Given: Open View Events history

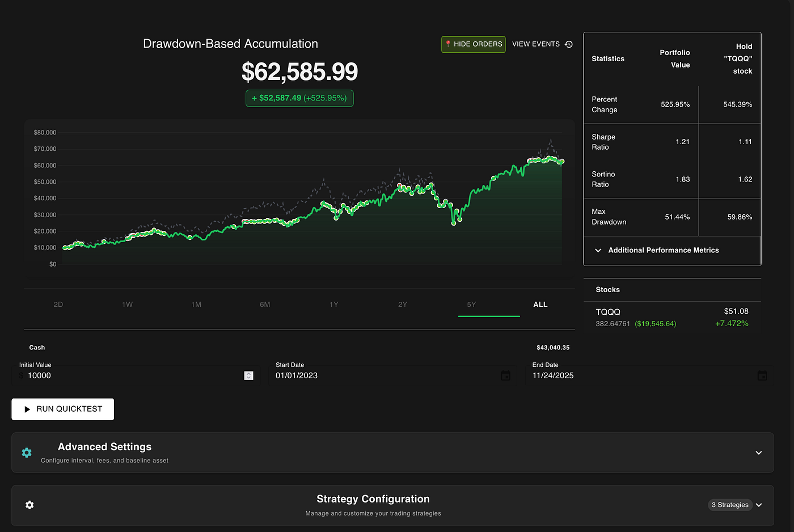Looking at the screenshot, I should point(542,44).
